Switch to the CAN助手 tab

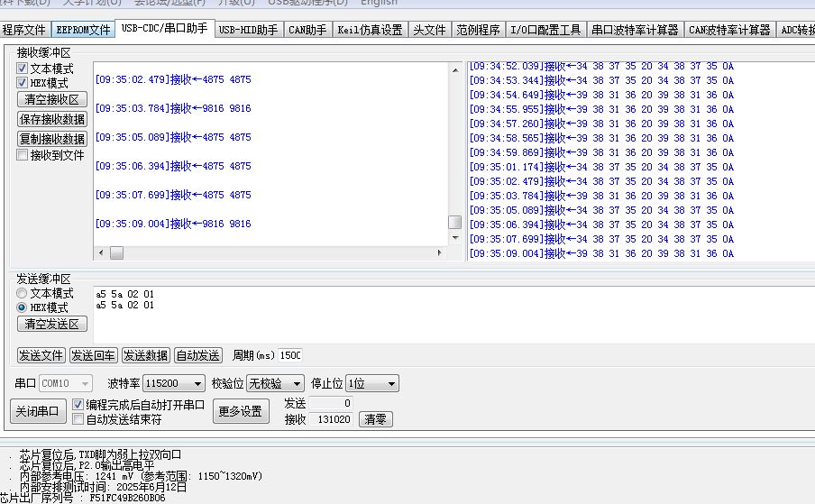pyautogui.click(x=307, y=30)
